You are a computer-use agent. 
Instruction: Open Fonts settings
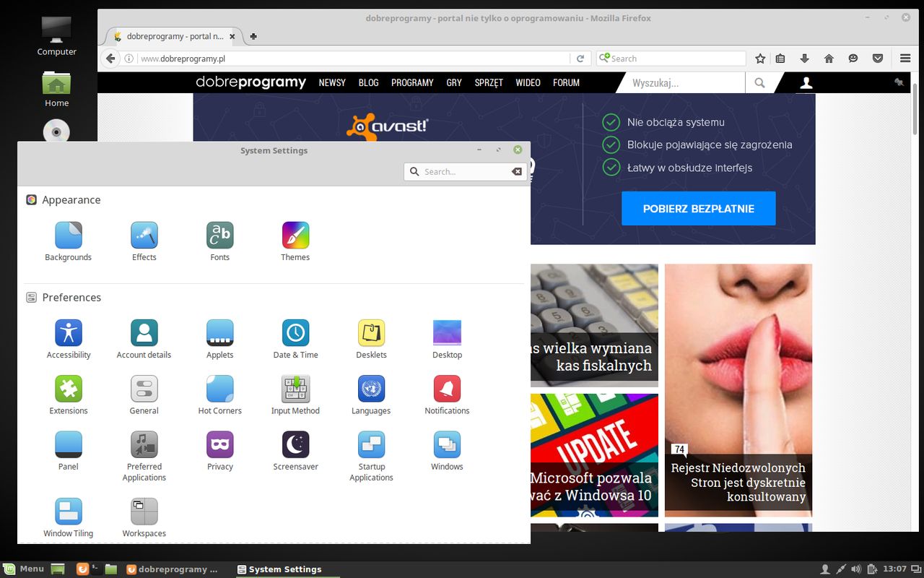click(220, 241)
